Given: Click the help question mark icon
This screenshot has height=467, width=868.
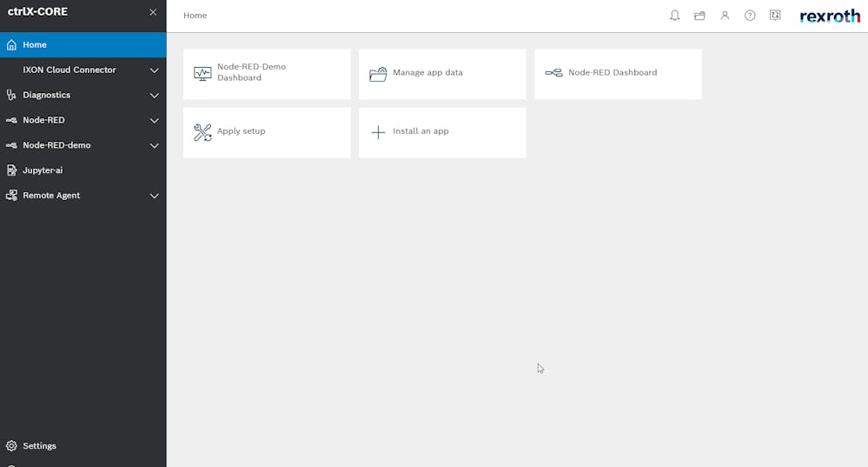Looking at the screenshot, I should (750, 16).
